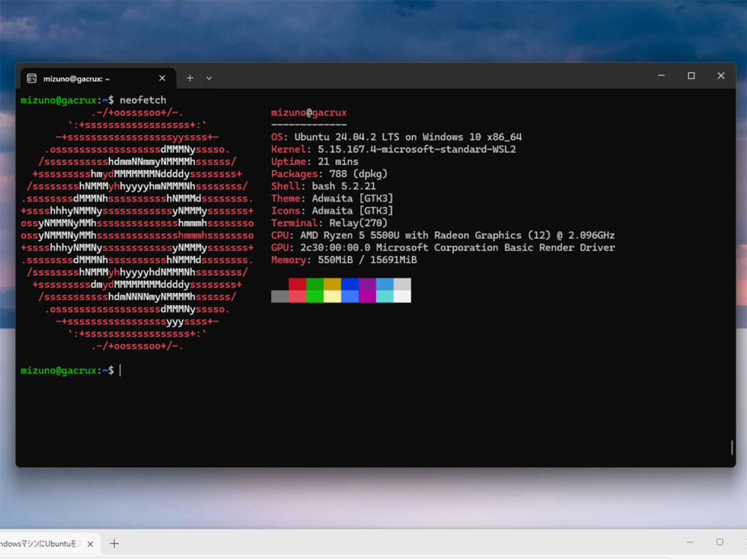Maximize the Windows Terminal window
747x560 pixels.
(x=691, y=75)
